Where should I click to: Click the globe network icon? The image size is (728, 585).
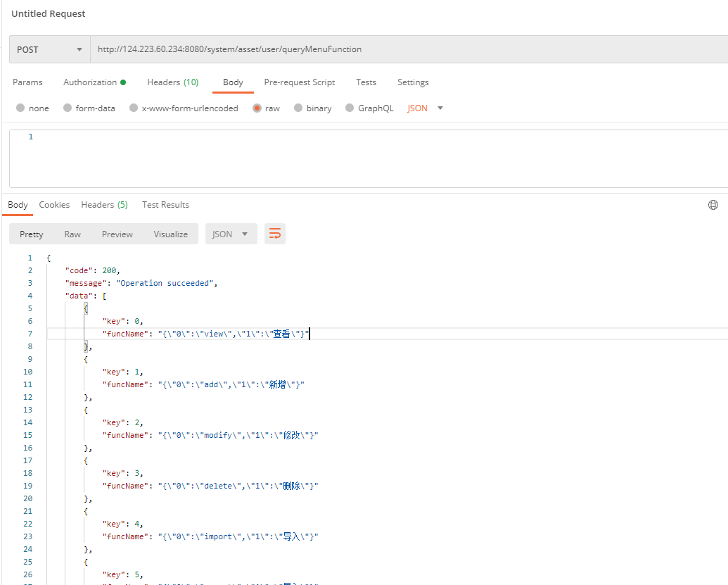point(713,205)
